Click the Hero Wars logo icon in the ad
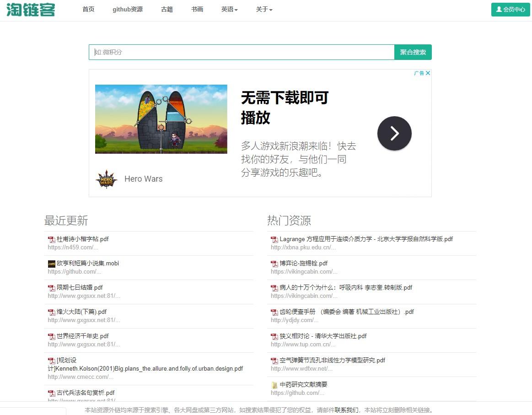Screen dimensions: 532x415 click(106, 179)
